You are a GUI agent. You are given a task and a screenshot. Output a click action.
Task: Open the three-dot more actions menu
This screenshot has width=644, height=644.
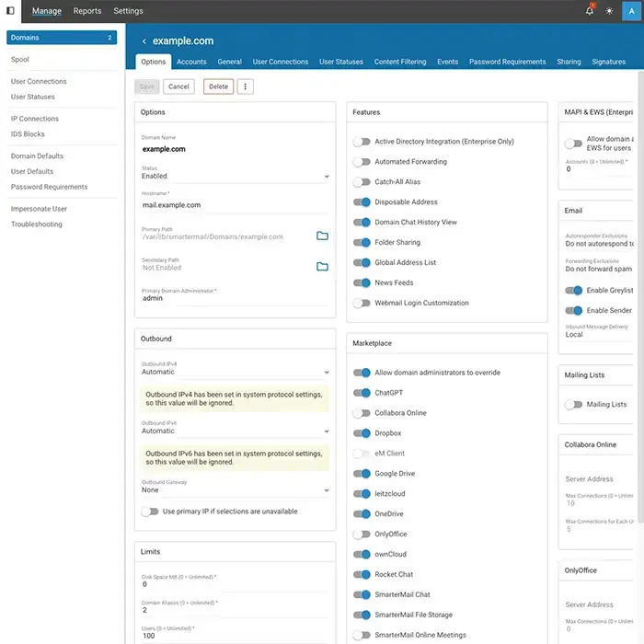[246, 86]
